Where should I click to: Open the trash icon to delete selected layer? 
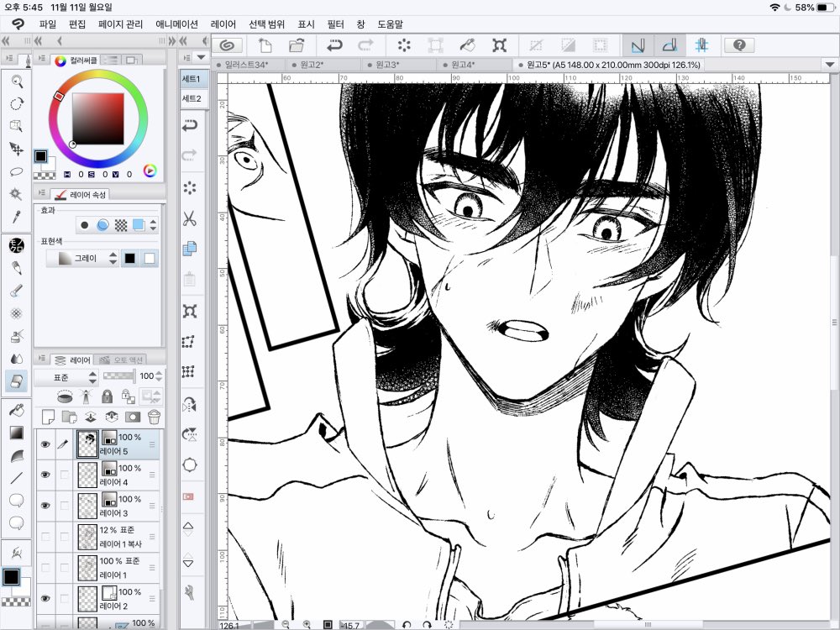155,416
